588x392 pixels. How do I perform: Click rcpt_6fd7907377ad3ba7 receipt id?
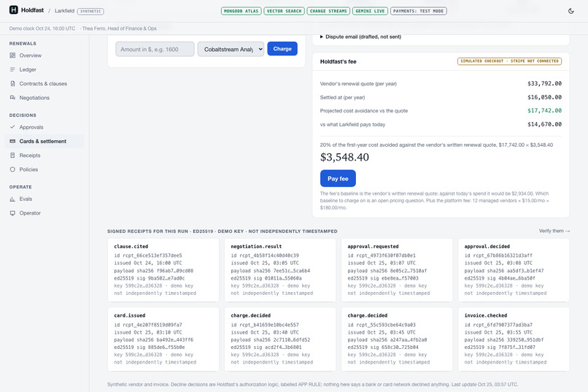[x=503, y=325]
